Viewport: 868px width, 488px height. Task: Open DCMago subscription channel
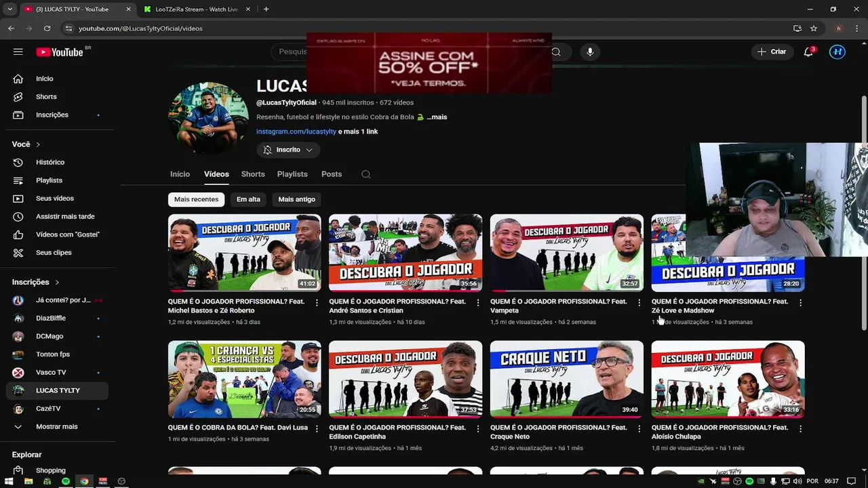(x=58, y=336)
